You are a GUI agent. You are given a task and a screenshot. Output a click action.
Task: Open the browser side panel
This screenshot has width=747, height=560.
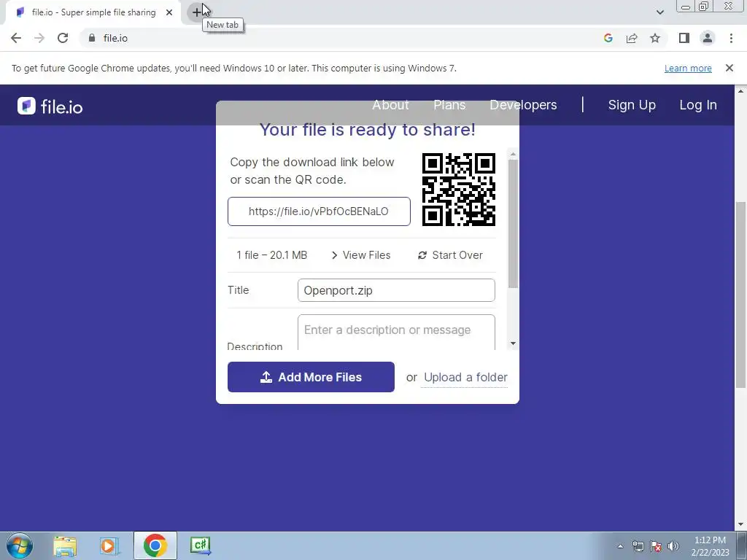(684, 38)
